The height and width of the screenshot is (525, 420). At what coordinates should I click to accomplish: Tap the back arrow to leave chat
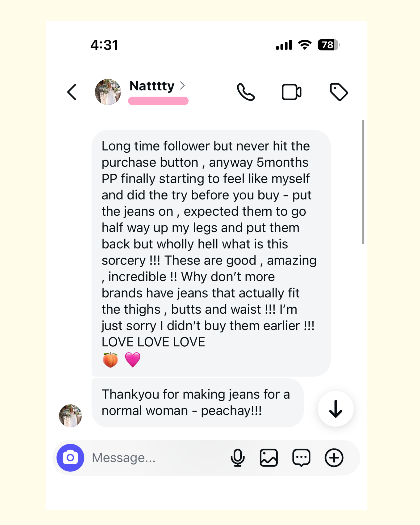72,92
